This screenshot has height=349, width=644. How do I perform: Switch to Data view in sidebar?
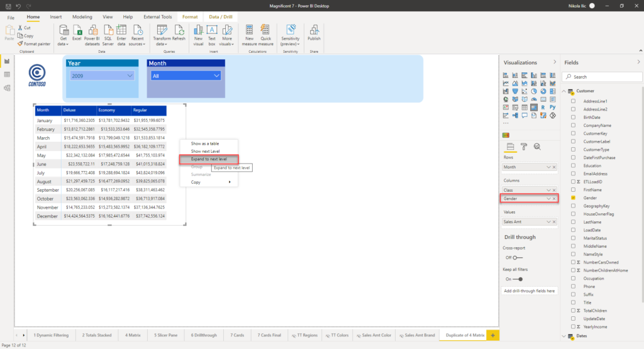point(7,74)
